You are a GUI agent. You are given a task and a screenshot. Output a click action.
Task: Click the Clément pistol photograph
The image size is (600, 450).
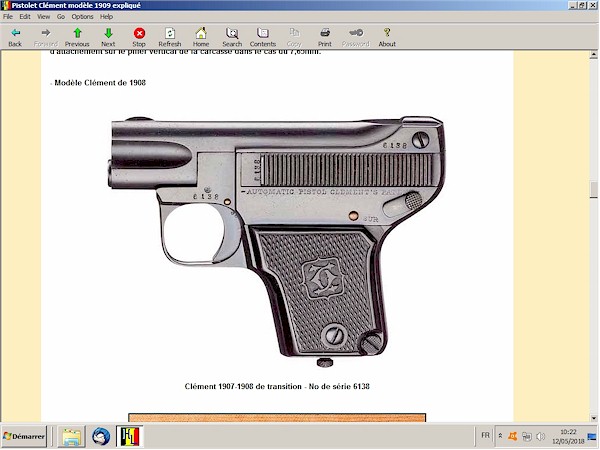tap(276, 241)
